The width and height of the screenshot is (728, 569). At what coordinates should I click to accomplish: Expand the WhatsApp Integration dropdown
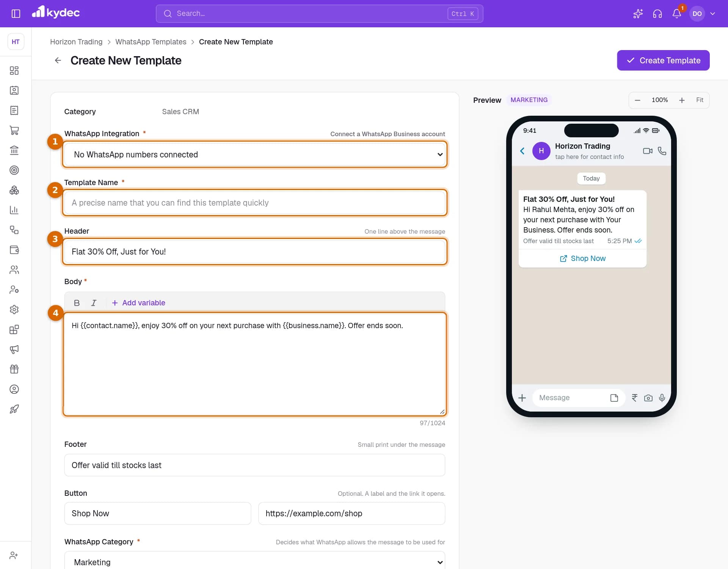[255, 154]
